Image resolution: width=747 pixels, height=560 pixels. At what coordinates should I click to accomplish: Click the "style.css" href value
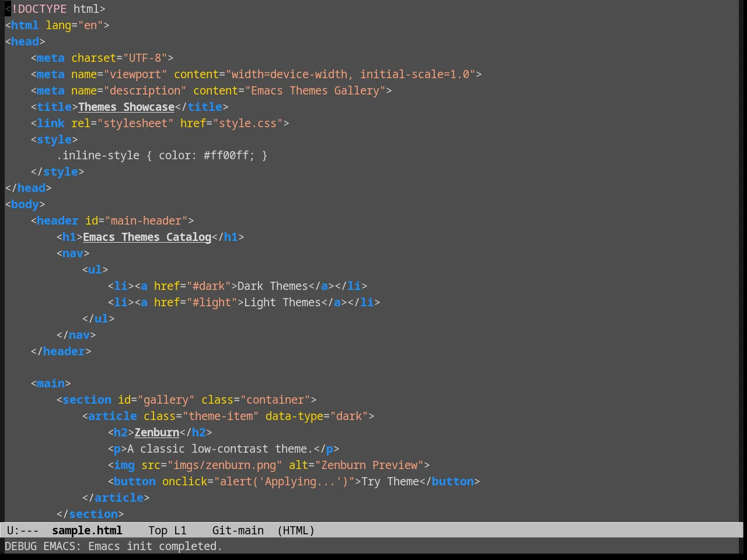(247, 123)
